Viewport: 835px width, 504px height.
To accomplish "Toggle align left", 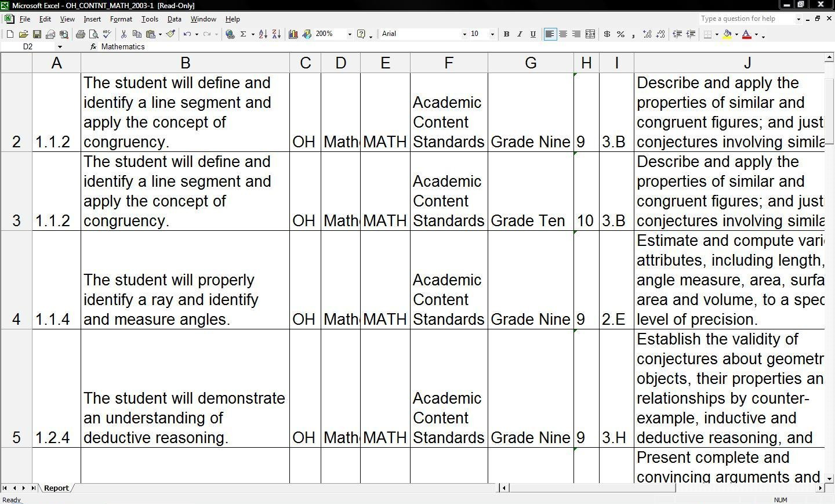I will pyautogui.click(x=550, y=34).
